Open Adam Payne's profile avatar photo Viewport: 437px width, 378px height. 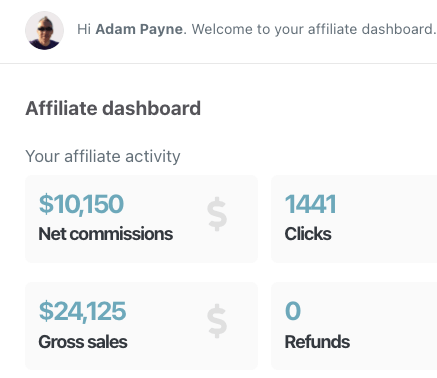point(44,30)
